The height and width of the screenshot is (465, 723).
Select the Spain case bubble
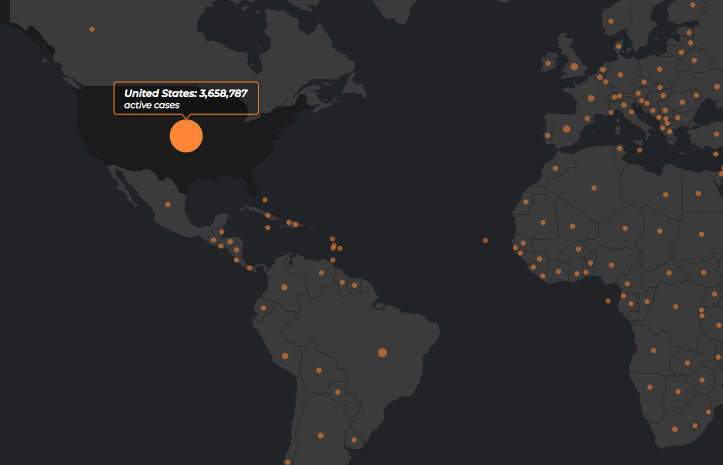tap(566, 129)
